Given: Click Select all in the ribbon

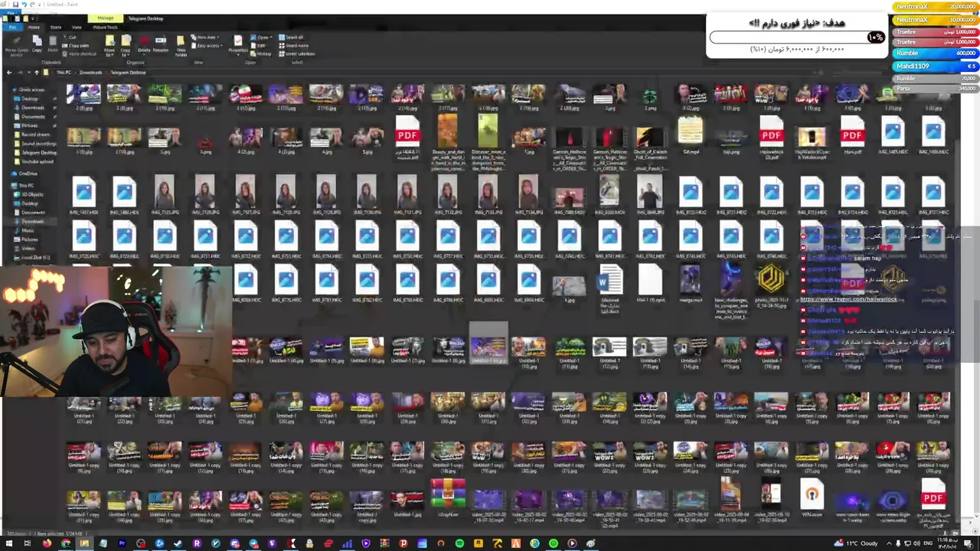Looking at the screenshot, I should [291, 37].
